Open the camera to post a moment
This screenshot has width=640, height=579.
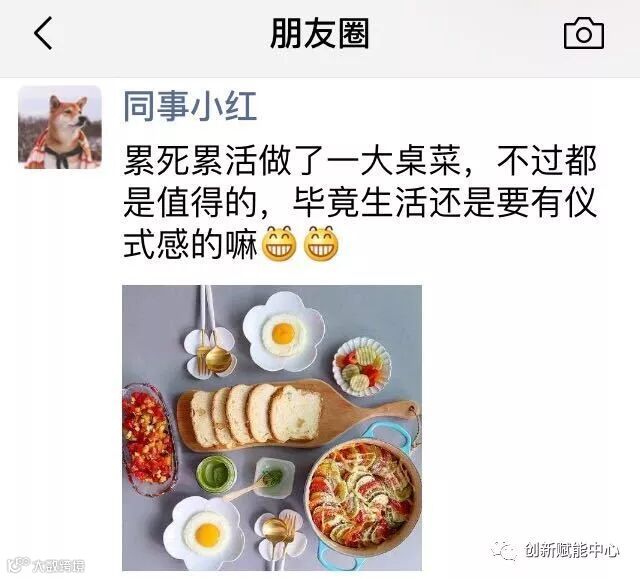(584, 33)
